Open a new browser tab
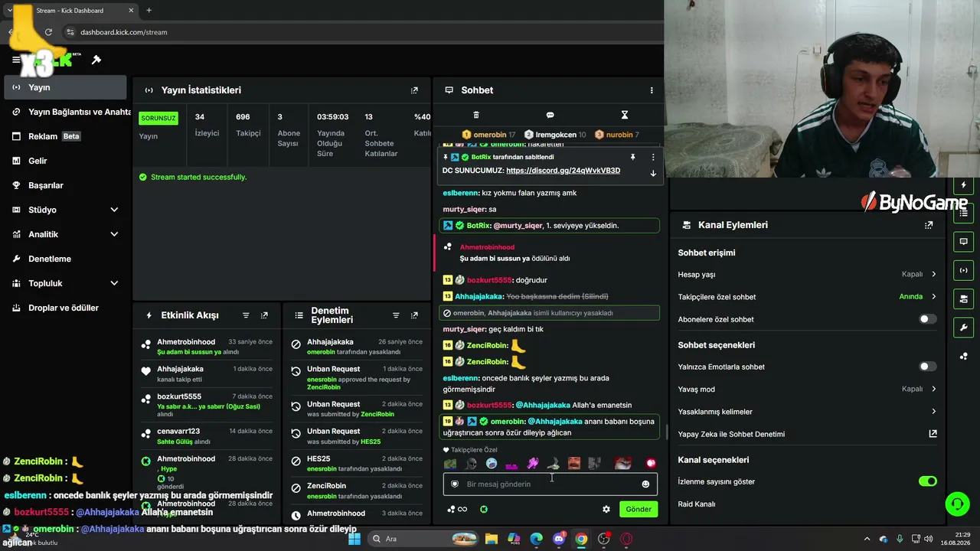Image resolution: width=980 pixels, height=551 pixels. coord(149,11)
